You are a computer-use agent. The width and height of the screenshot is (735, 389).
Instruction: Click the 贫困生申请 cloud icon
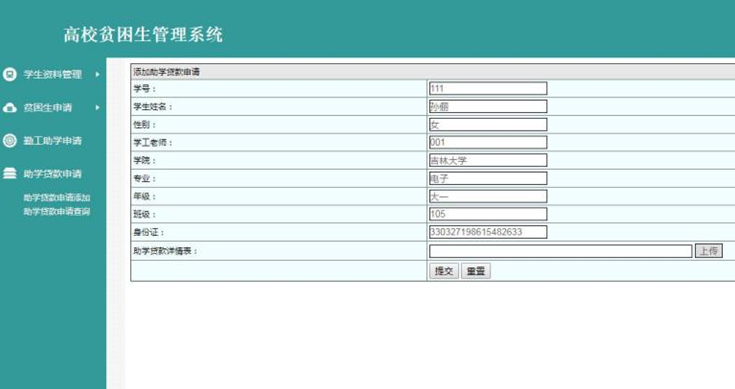coord(9,108)
